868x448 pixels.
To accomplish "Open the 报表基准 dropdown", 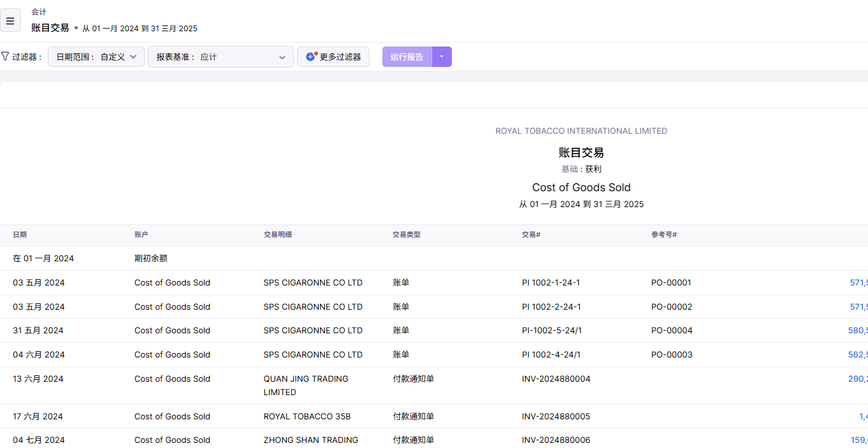I will [x=221, y=57].
